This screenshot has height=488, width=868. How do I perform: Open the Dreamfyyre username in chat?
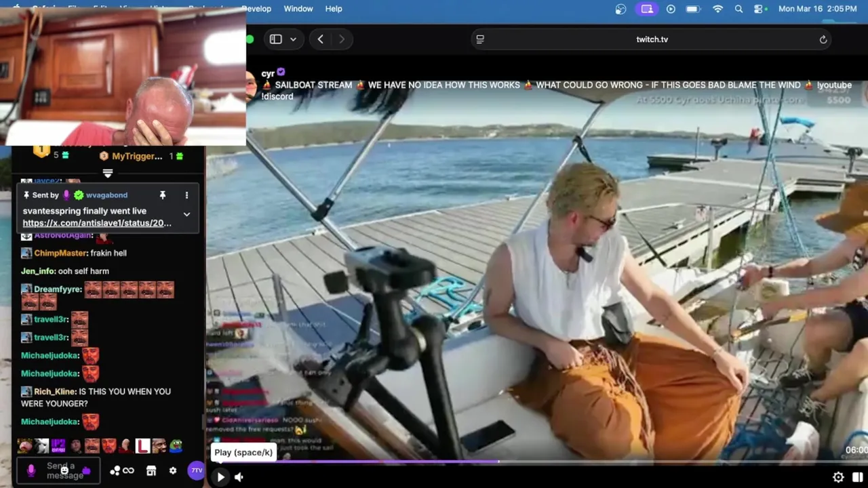coord(58,289)
